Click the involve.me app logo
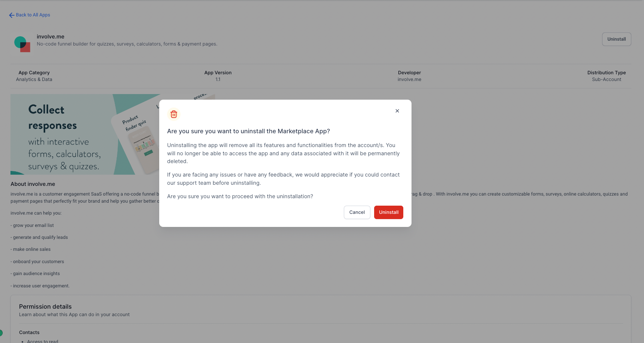 (22, 44)
